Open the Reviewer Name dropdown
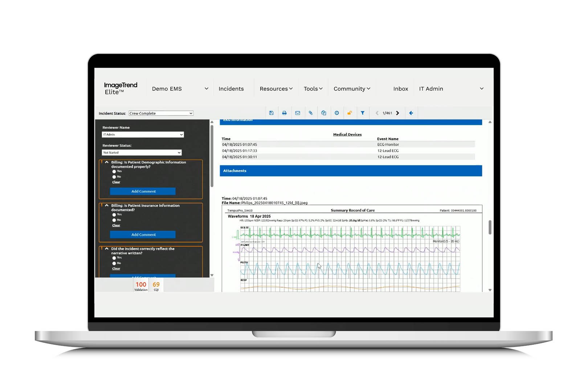The width and height of the screenshot is (588, 392). tap(143, 135)
